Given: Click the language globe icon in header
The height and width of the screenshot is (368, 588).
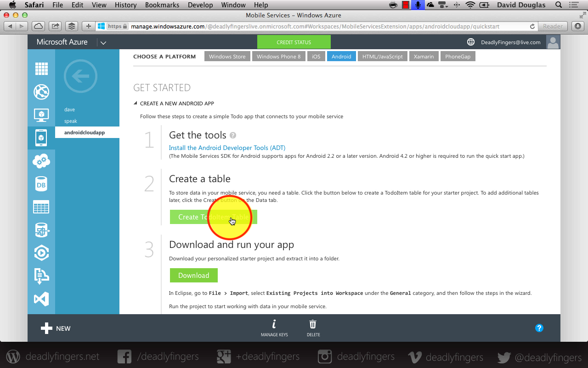Looking at the screenshot, I should (471, 42).
